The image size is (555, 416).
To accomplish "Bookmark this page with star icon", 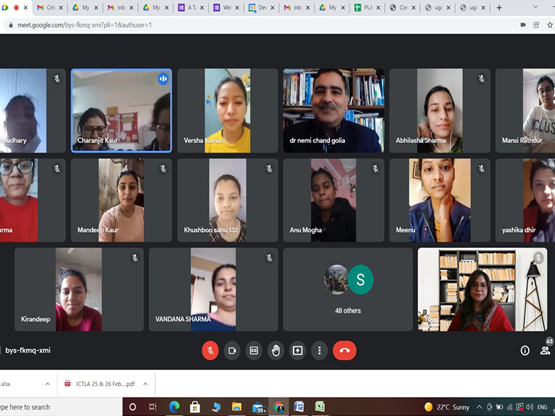I will [x=550, y=25].
